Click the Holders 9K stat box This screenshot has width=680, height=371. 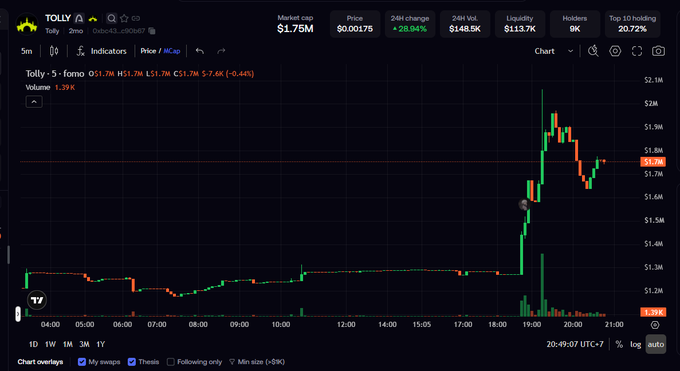575,24
